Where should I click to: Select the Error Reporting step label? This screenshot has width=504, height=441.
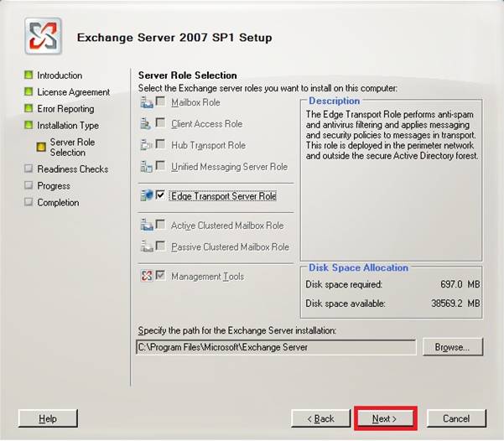pos(65,109)
